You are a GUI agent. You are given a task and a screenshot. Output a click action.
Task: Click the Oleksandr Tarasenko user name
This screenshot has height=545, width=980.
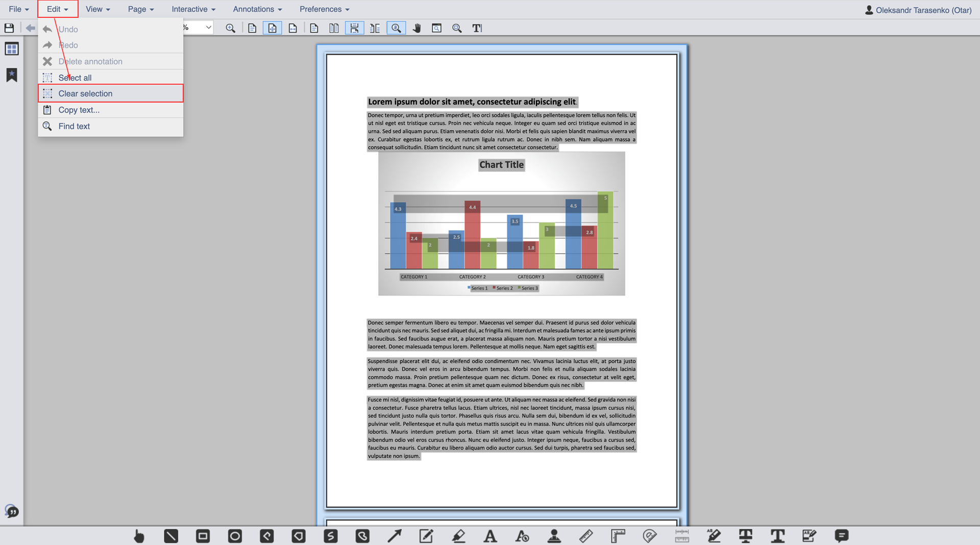[923, 10]
